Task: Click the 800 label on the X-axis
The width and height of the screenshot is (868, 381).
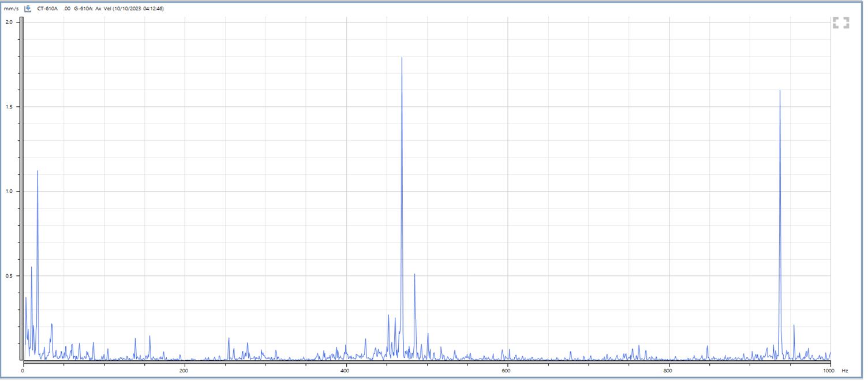Action: pos(668,370)
